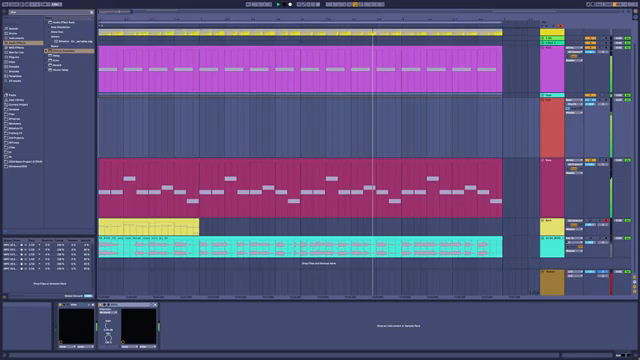Select Instruments category in browser
This screenshot has width=640, height=360.
(16, 38)
